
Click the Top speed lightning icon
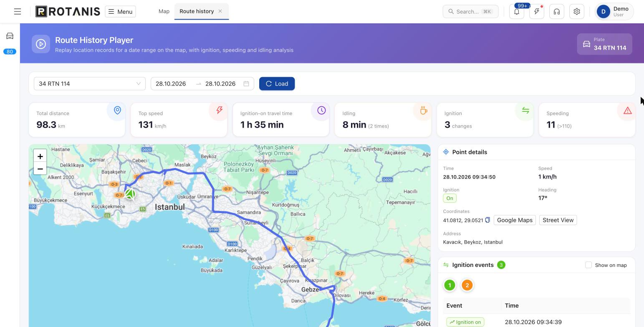click(x=219, y=111)
